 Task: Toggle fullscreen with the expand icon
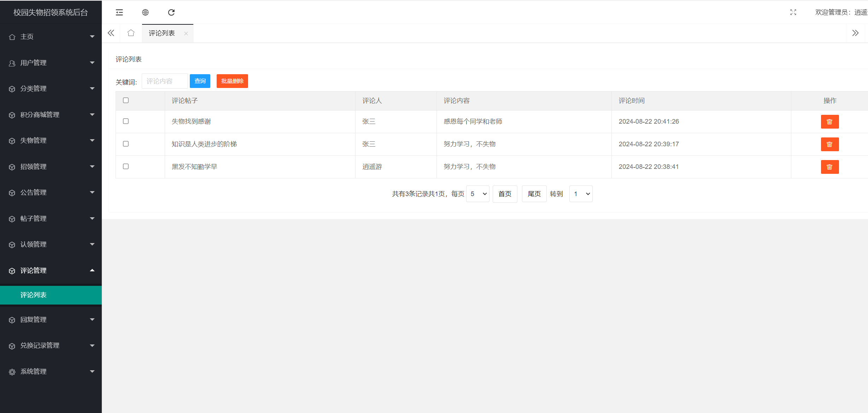tap(793, 12)
